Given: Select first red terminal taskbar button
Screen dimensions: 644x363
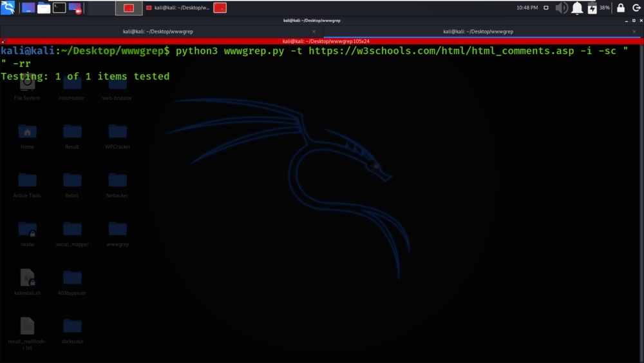Looking at the screenshot, I should (x=129, y=8).
